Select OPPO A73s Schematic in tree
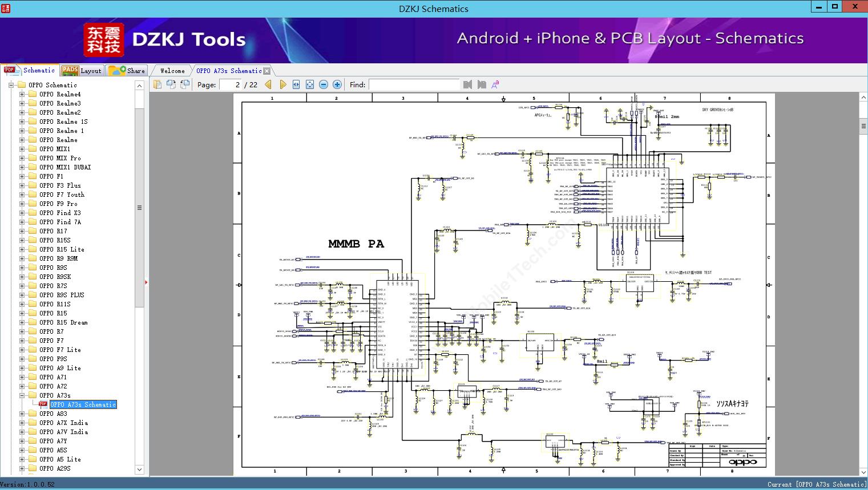 click(83, 404)
